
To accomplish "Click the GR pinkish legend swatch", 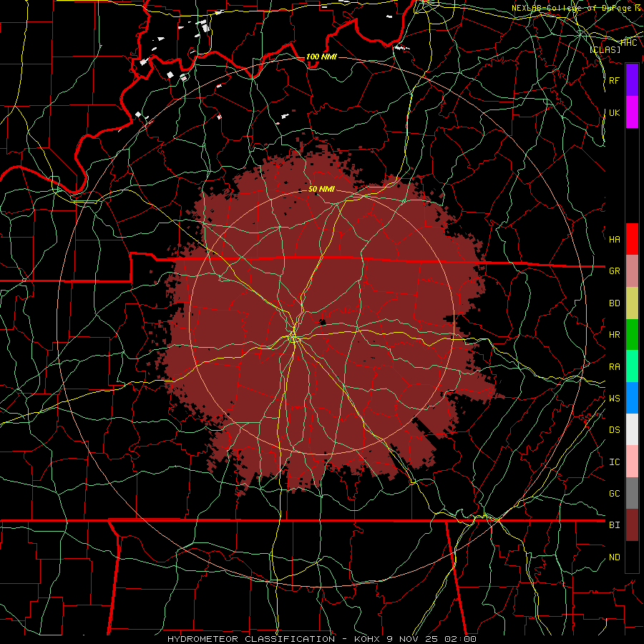I will 632,270.
